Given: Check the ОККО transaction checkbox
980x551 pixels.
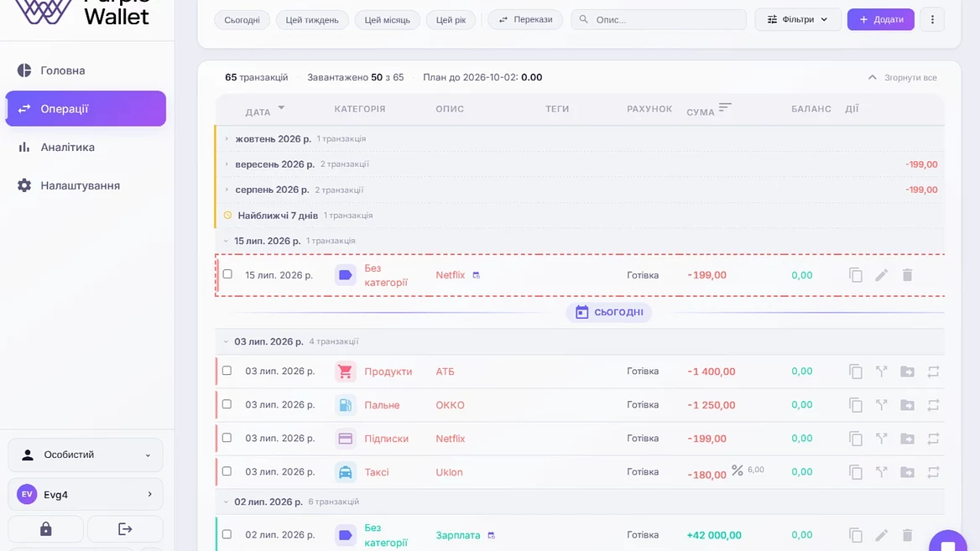Looking at the screenshot, I should click(227, 404).
